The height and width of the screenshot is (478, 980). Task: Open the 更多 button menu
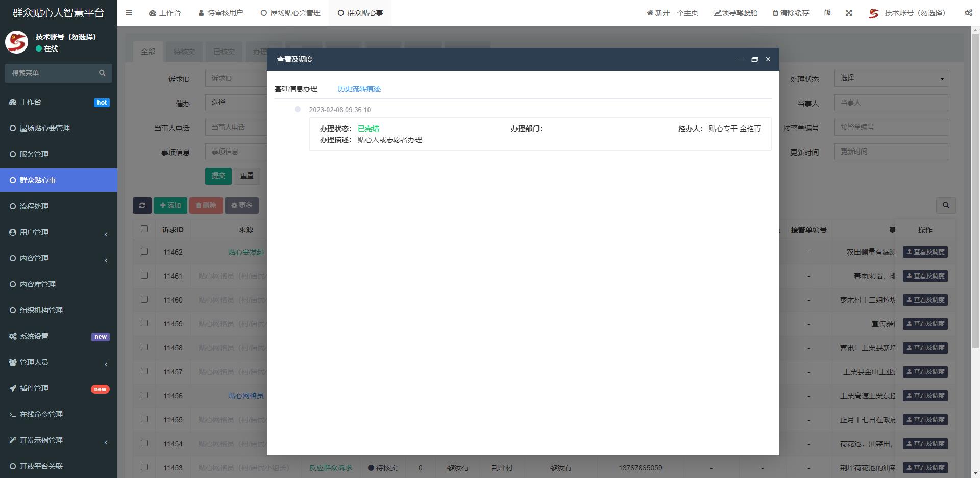tap(242, 205)
